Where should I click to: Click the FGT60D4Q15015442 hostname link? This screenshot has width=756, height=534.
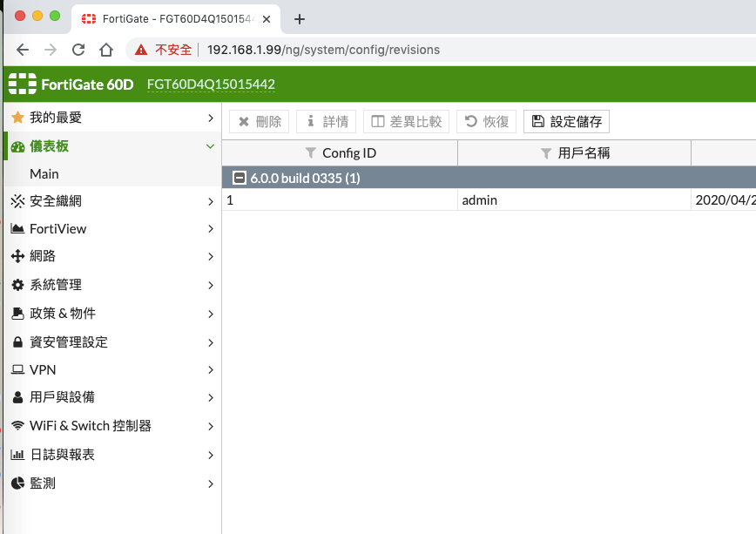211,84
